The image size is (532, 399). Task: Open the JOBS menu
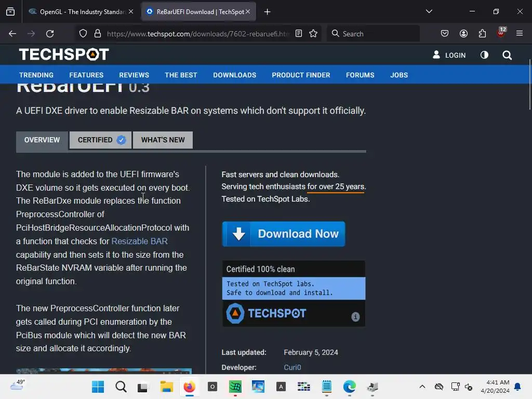pyautogui.click(x=399, y=75)
